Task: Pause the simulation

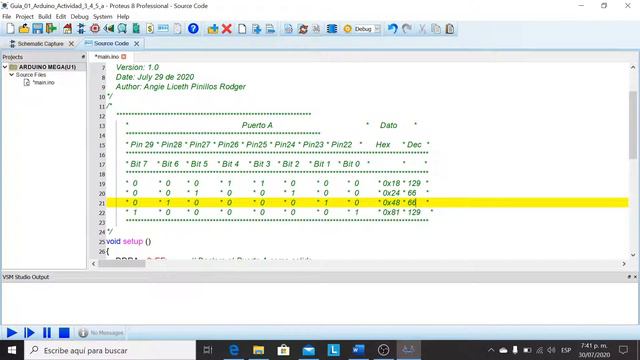Action: [47, 333]
